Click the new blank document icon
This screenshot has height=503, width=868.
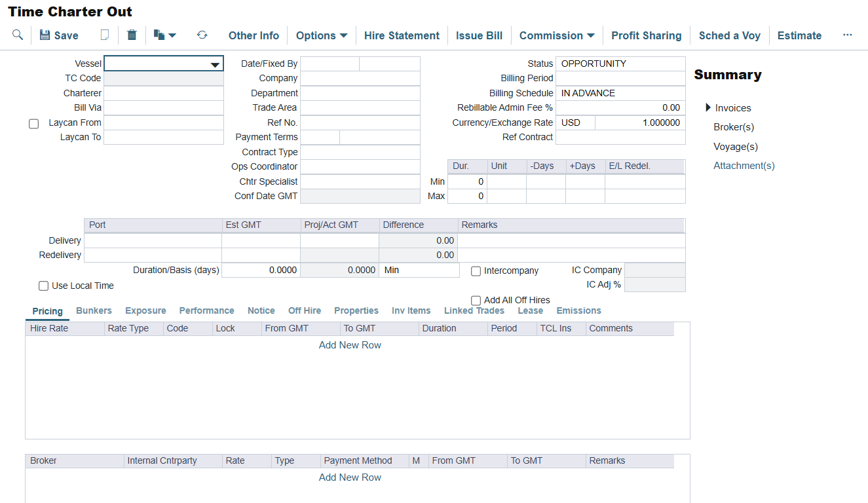(x=104, y=35)
